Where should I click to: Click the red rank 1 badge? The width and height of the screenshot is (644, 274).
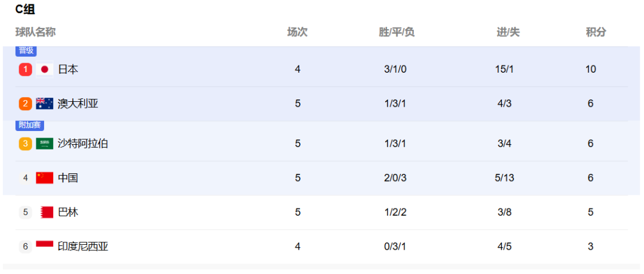coord(26,69)
